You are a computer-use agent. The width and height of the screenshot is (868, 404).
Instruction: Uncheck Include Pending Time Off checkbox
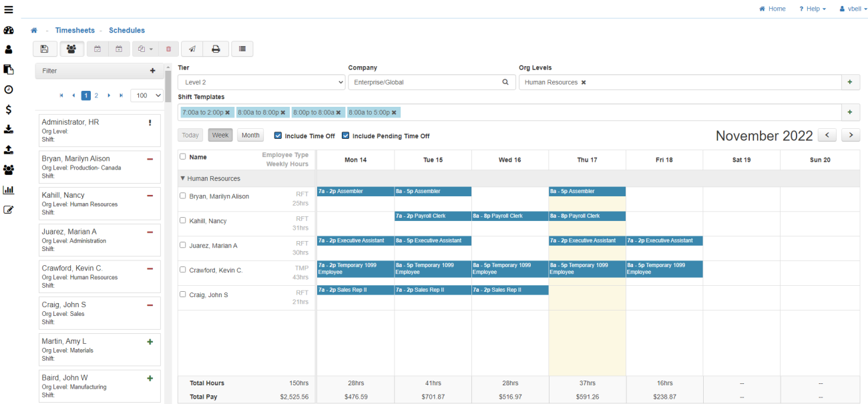coord(346,136)
